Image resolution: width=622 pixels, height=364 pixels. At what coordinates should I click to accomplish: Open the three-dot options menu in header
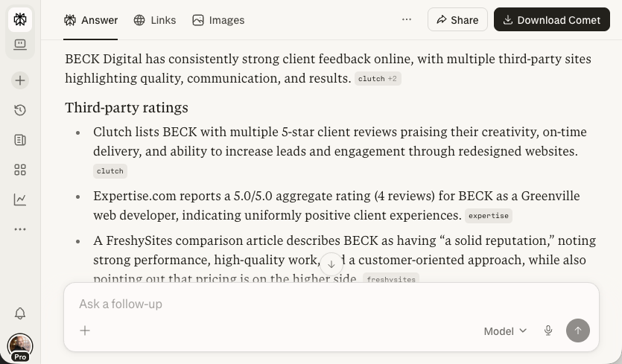point(407,20)
